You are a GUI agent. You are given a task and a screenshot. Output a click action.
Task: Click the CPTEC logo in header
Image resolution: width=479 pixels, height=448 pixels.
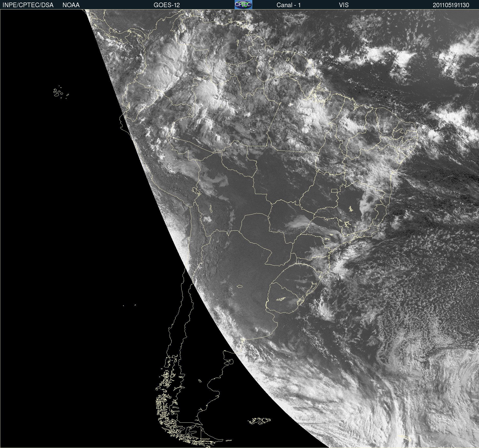243,5
